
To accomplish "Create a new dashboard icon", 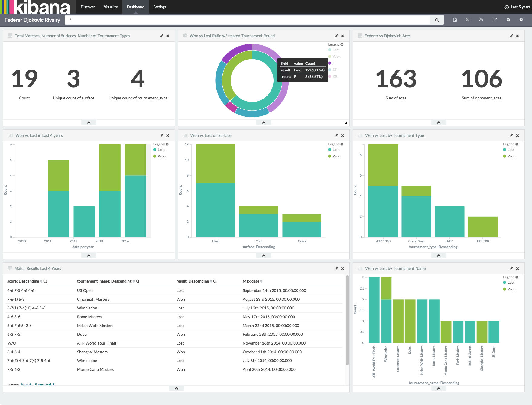I will click(x=455, y=20).
